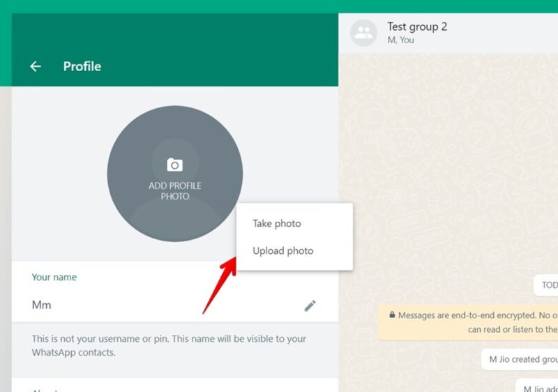
Task: Click the Profile heading text
Action: [82, 66]
